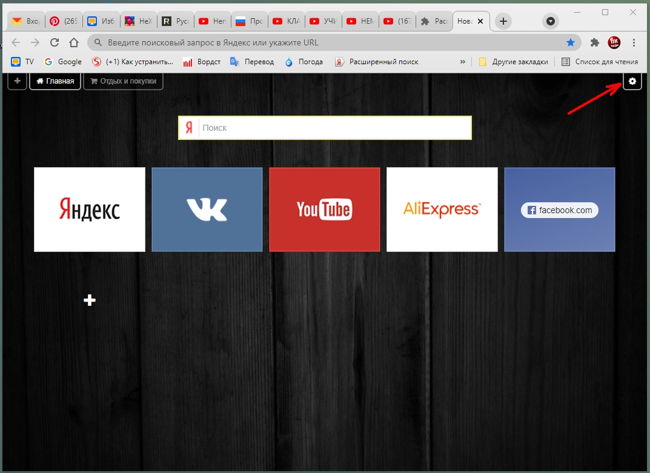Switch to the Pinterest tab
The image size is (650, 473).
click(x=63, y=21)
